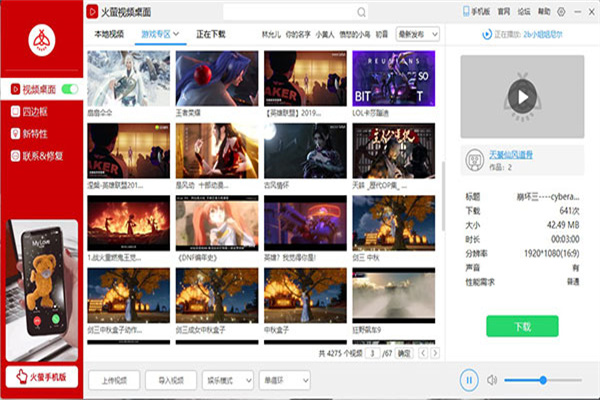Toggle the 视频桌面 switch
600x400 pixels.
point(70,89)
